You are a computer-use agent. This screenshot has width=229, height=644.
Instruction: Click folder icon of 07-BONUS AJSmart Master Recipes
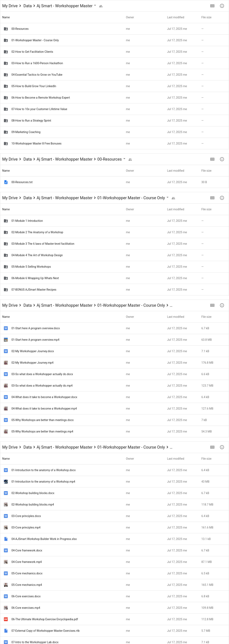6,290
